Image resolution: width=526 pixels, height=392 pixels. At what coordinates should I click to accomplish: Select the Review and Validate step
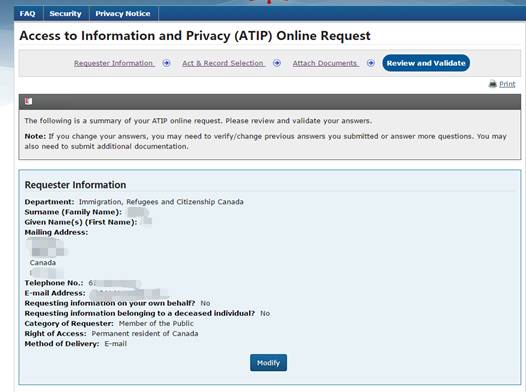click(x=426, y=63)
